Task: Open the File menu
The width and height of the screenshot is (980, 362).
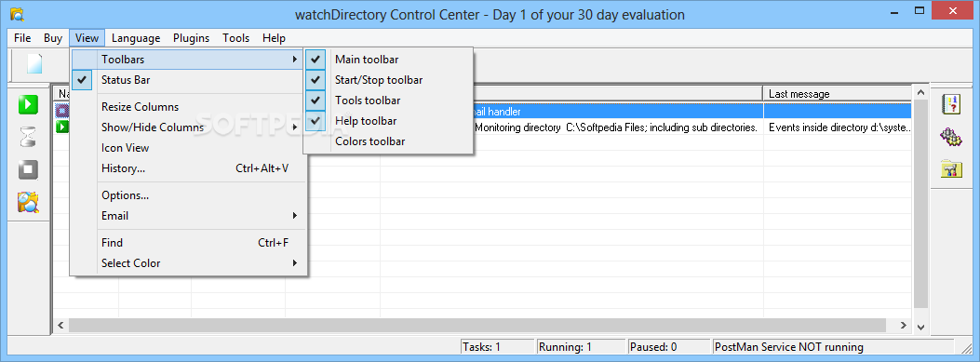Action: coord(22,38)
